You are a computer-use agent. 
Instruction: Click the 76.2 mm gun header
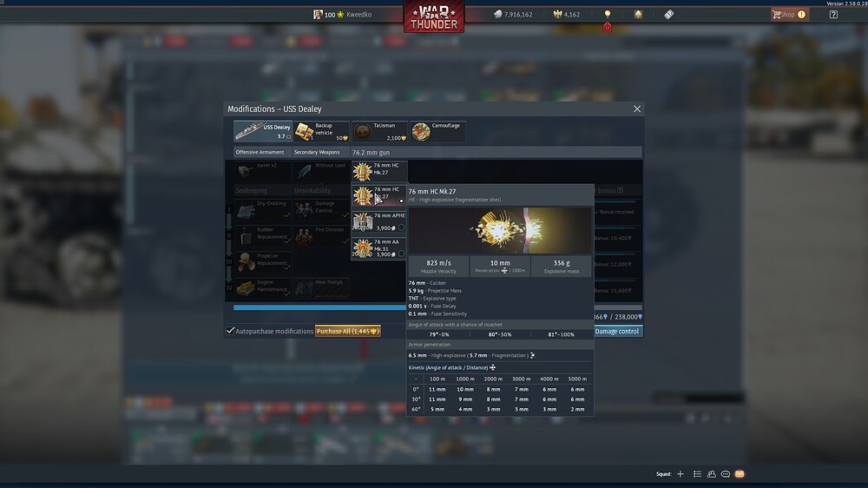[496, 152]
